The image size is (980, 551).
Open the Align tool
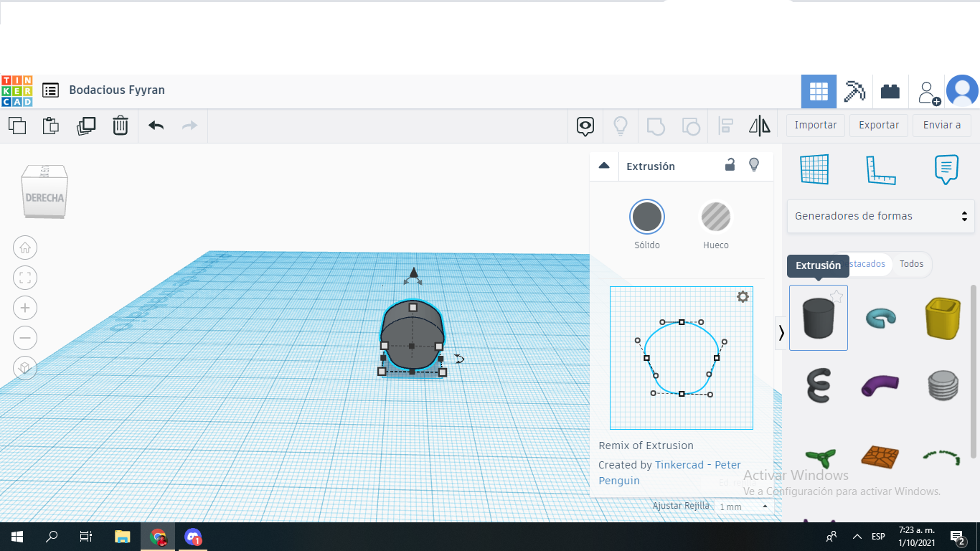point(725,126)
